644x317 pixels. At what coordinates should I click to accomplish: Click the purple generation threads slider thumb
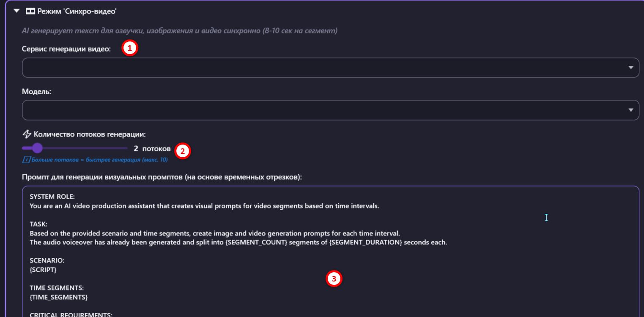point(37,148)
